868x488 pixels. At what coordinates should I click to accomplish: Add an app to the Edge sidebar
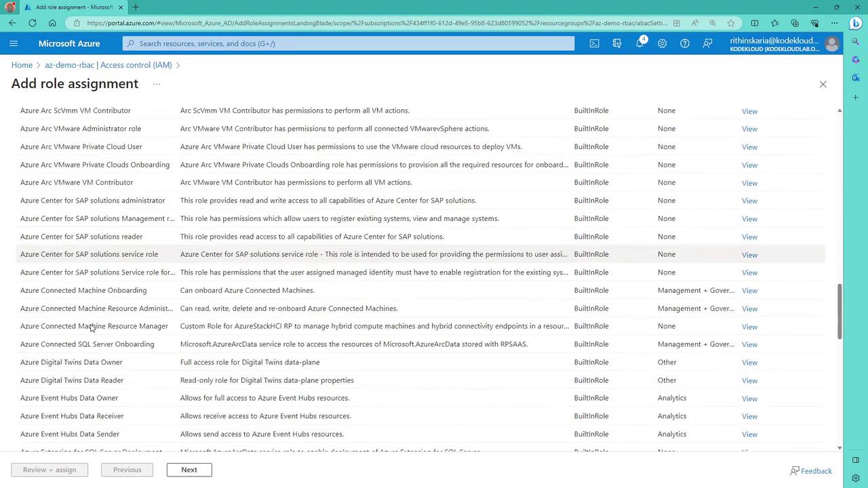pyautogui.click(x=856, y=98)
